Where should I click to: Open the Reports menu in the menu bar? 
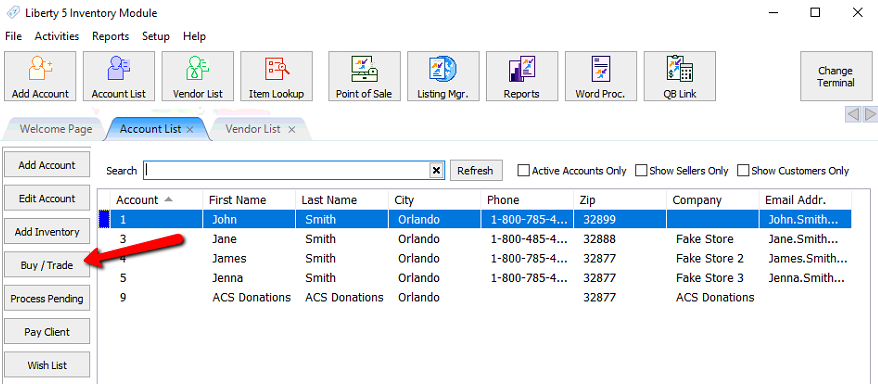point(110,36)
